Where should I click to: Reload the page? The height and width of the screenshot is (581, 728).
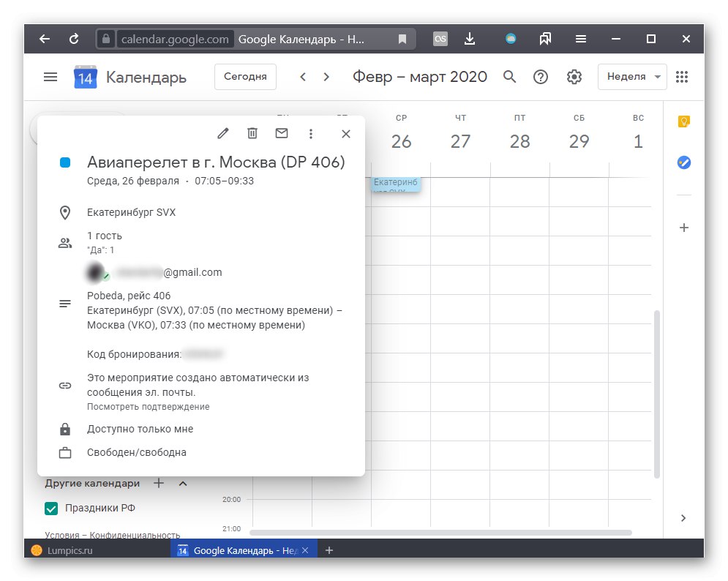[x=74, y=39]
